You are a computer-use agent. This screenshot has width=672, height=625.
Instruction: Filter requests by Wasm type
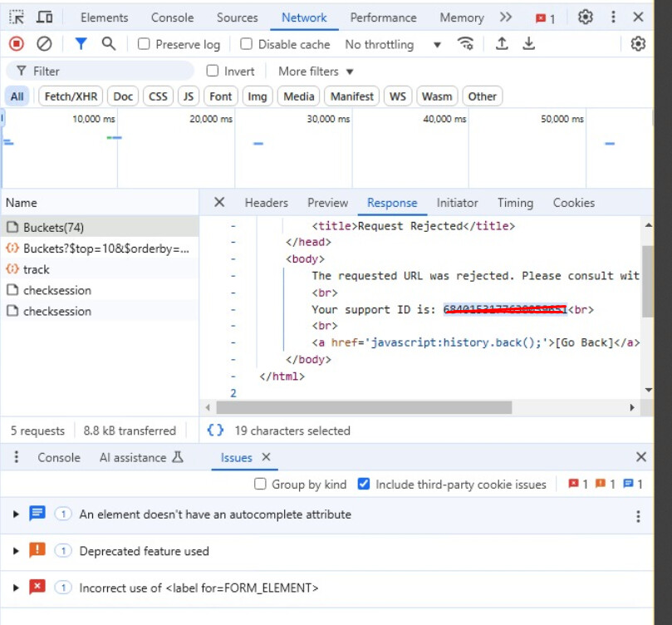(x=437, y=96)
